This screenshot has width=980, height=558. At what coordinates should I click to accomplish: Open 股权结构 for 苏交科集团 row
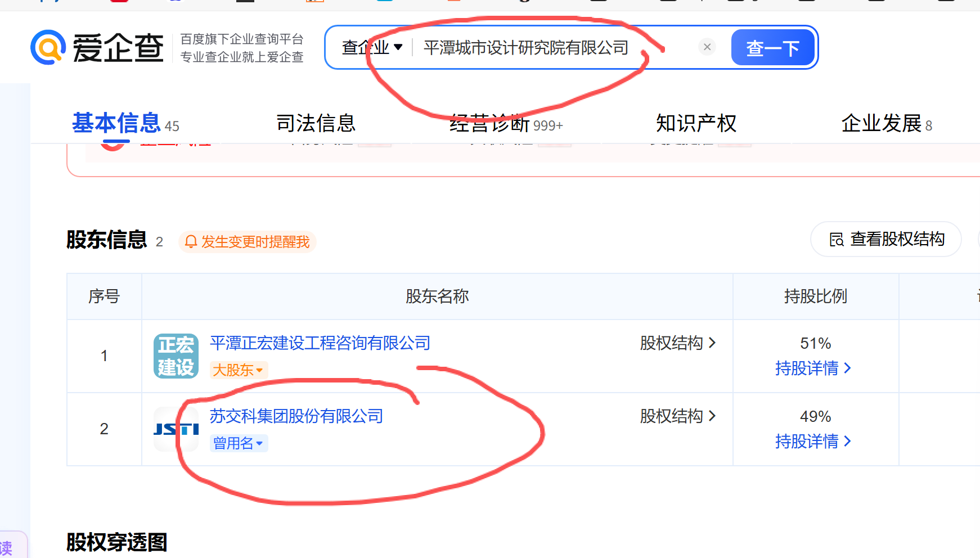677,416
